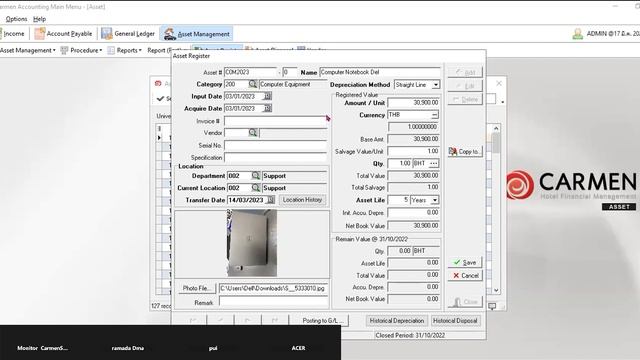Click the Amount / Unit value field
Screen dimensions: 640x360
click(413, 103)
